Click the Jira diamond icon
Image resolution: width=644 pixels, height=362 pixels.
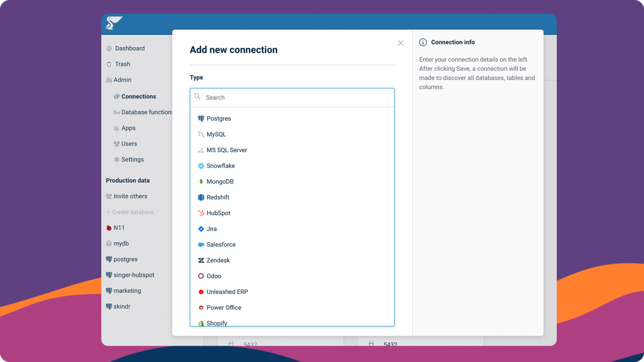tap(201, 229)
